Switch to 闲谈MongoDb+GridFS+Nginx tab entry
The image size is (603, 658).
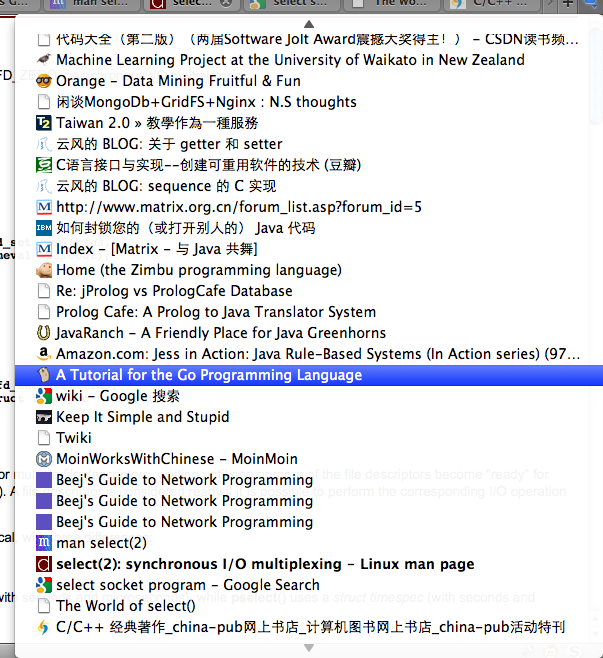[x=309, y=102]
